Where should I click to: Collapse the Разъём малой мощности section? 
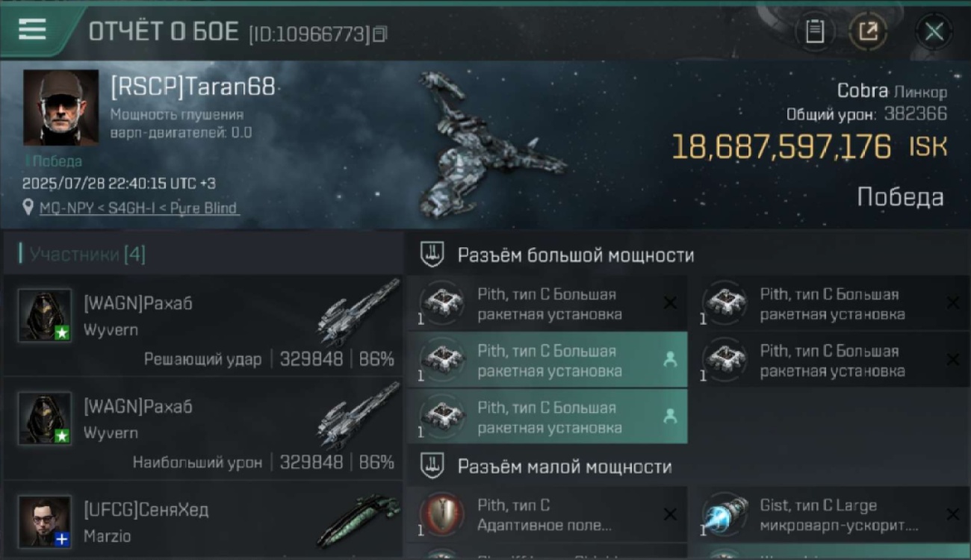(565, 467)
